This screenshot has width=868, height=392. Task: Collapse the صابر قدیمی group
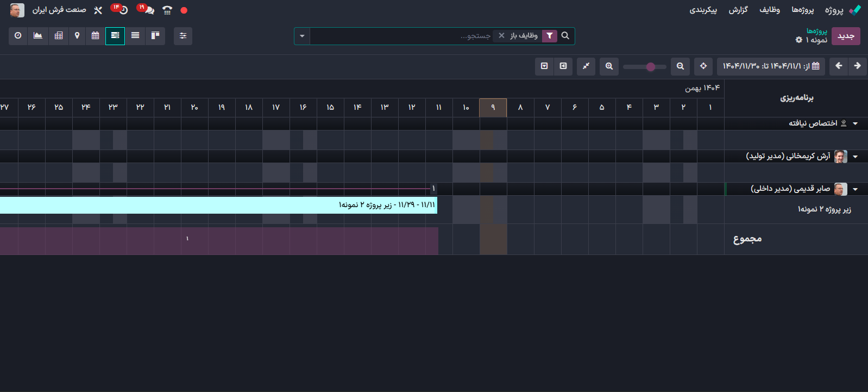pos(855,189)
